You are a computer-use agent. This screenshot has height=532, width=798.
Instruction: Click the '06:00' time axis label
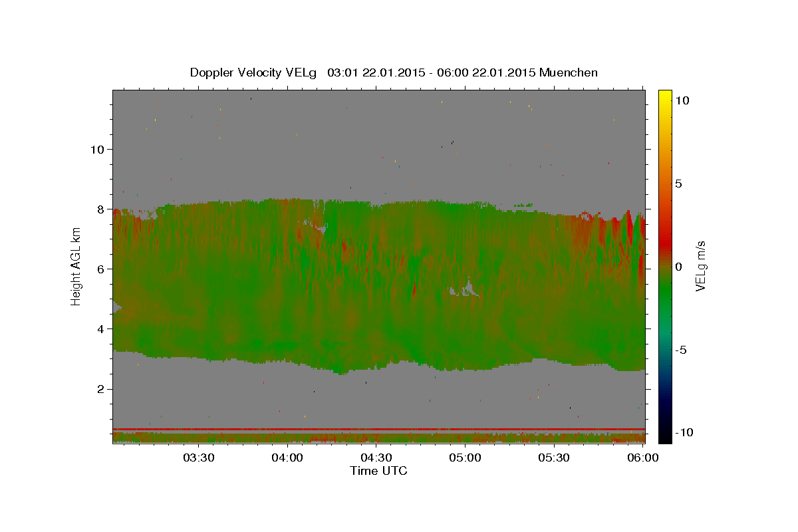point(642,458)
